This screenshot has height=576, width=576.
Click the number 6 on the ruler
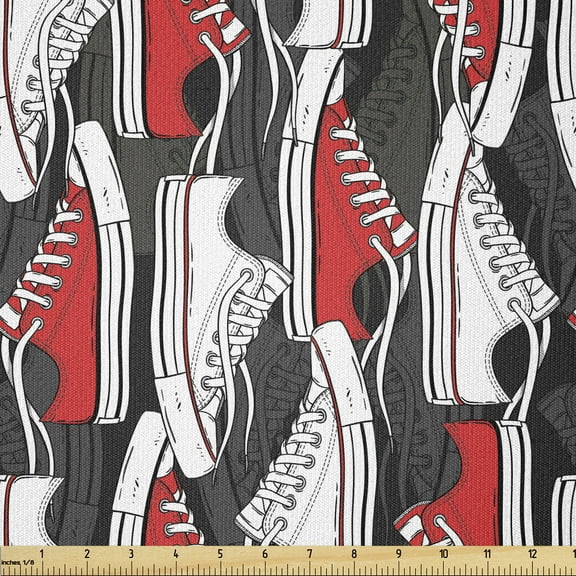coord(265,554)
